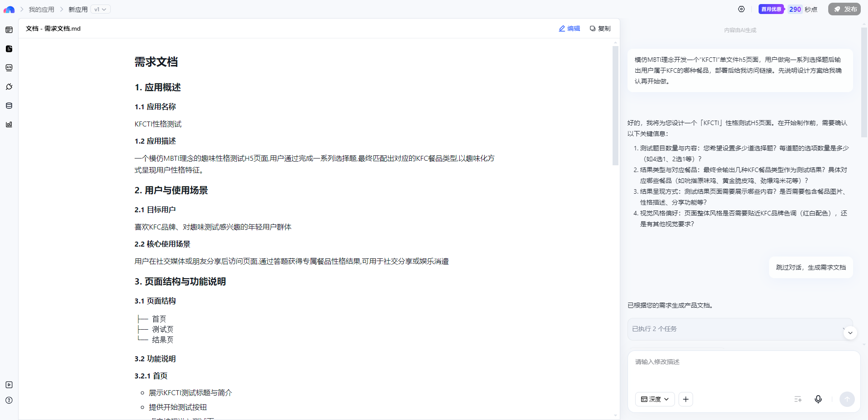Open the help question-mark icon
The image size is (868, 420).
[9, 400]
